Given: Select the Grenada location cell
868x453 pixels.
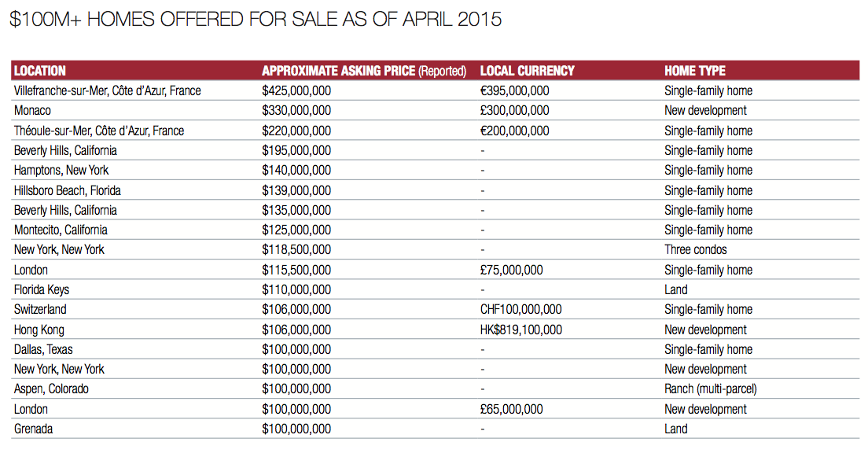Looking at the screenshot, I should [34, 429].
